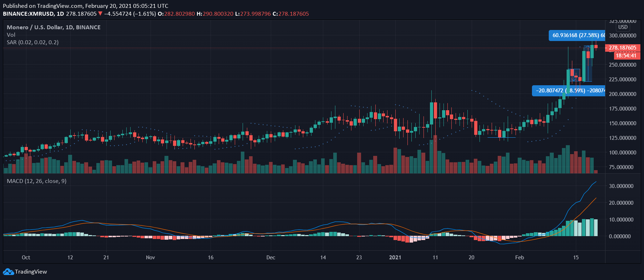644x280 pixels.
Task: Click the low price value L:273.998796
Action: click(253, 14)
